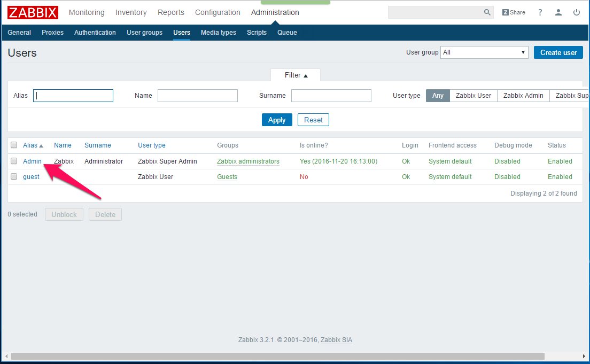Image resolution: width=590 pixels, height=364 pixels.
Task: Go to the General submenu
Action: point(19,33)
